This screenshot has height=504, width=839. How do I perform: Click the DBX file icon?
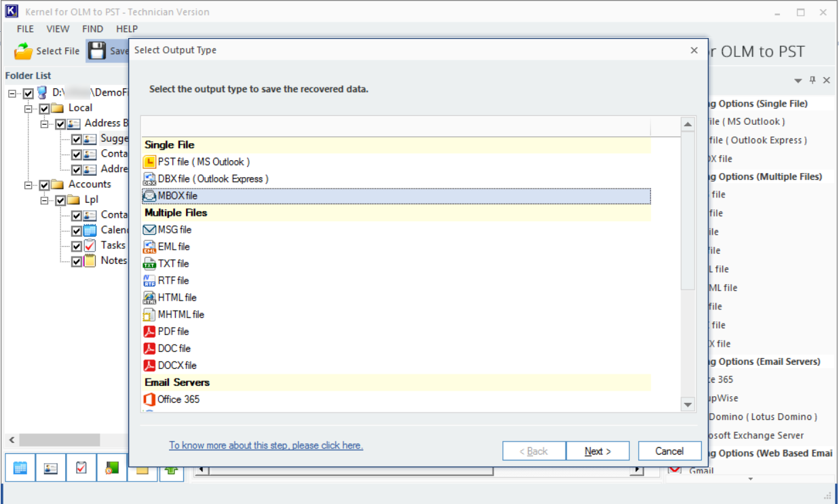point(149,179)
